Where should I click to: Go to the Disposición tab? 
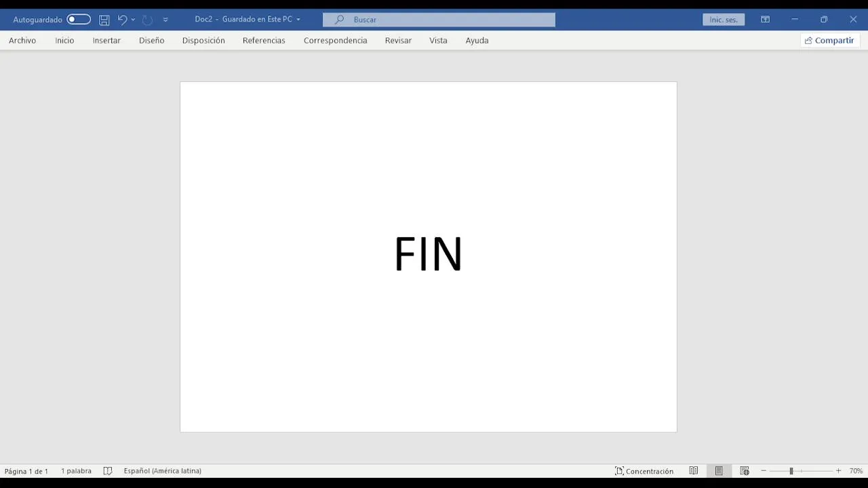tap(203, 41)
